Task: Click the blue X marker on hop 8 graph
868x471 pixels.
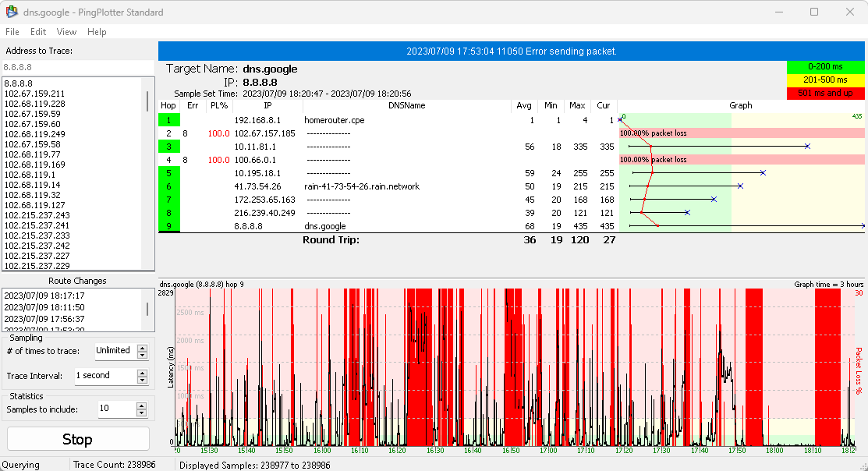Action: coord(687,213)
